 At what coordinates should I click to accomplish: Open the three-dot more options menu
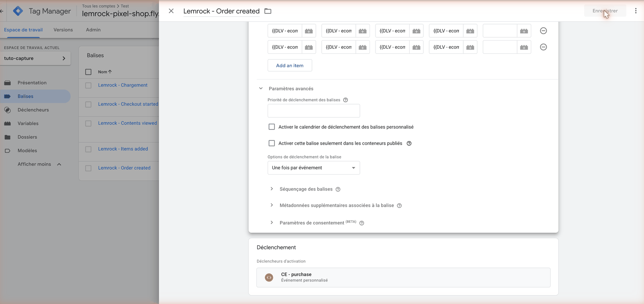click(636, 11)
